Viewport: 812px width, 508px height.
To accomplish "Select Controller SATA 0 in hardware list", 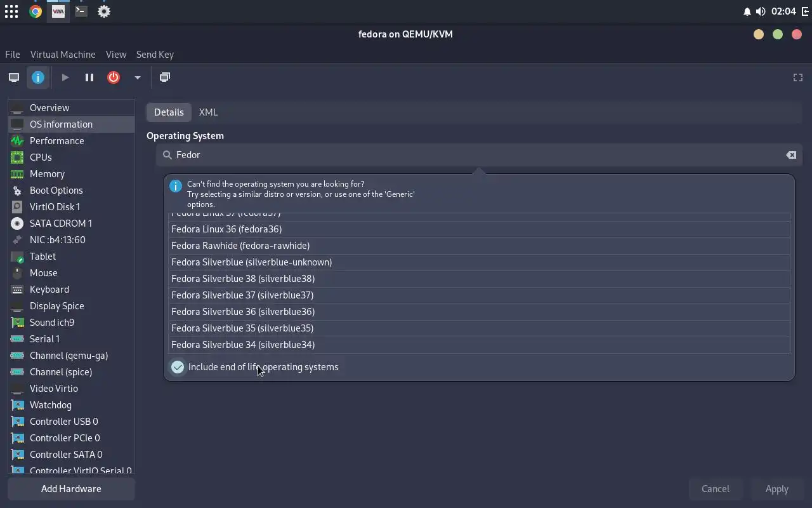I will click(x=71, y=455).
